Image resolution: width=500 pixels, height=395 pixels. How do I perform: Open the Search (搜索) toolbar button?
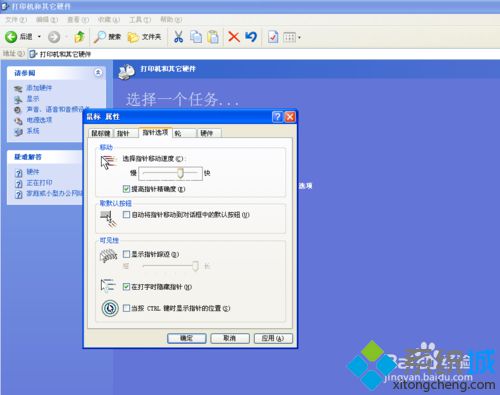tap(107, 37)
